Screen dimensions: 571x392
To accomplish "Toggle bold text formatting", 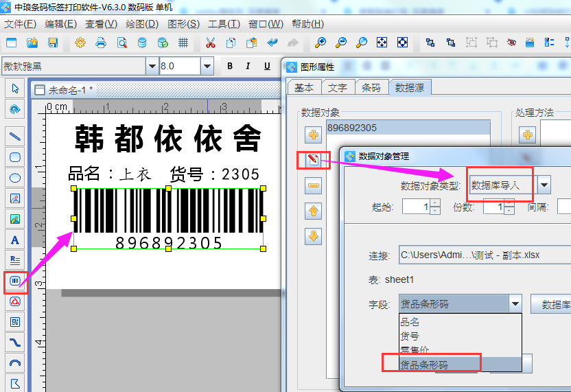I will click(230, 67).
